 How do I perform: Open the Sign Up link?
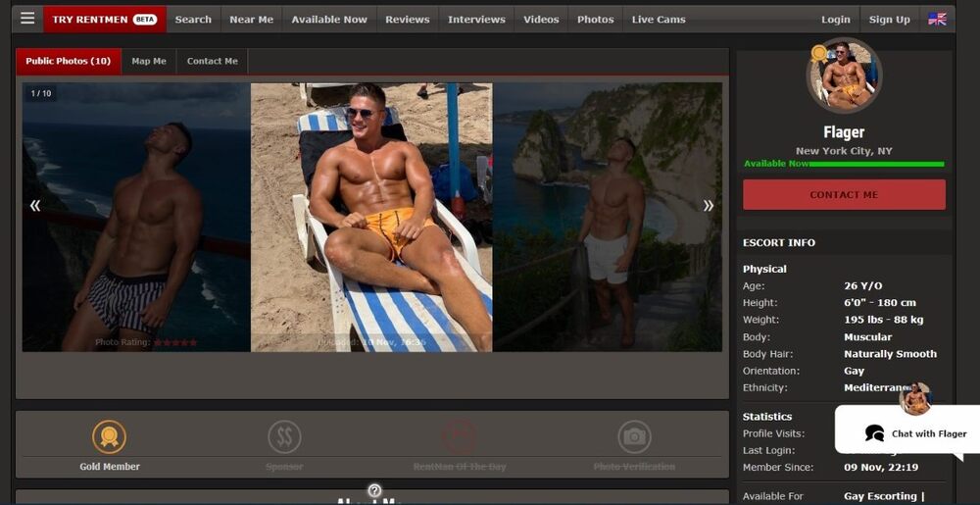[889, 19]
